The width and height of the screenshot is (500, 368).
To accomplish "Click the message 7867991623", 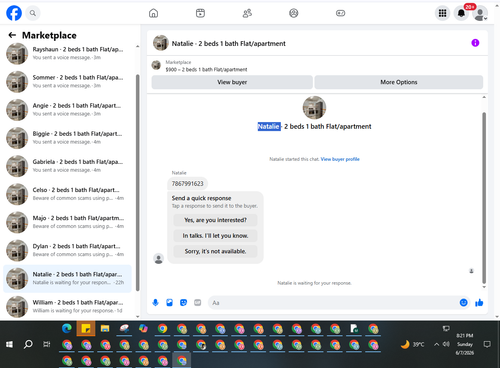I will click(187, 184).
